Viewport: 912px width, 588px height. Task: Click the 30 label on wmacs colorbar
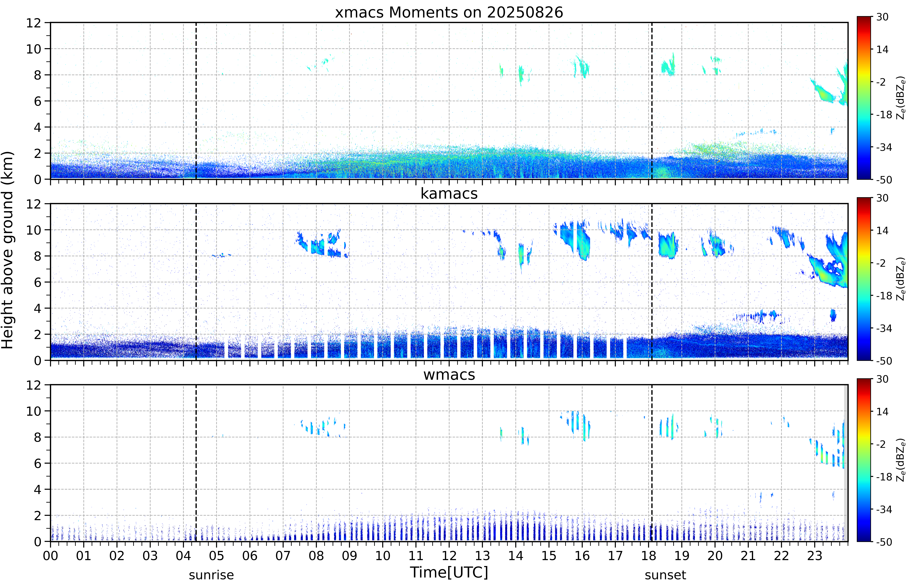point(882,379)
